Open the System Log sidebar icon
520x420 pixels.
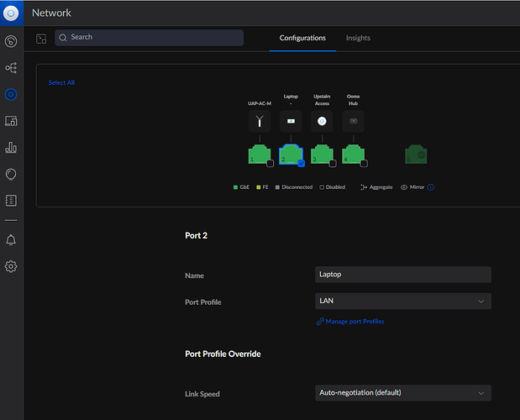[x=11, y=201]
